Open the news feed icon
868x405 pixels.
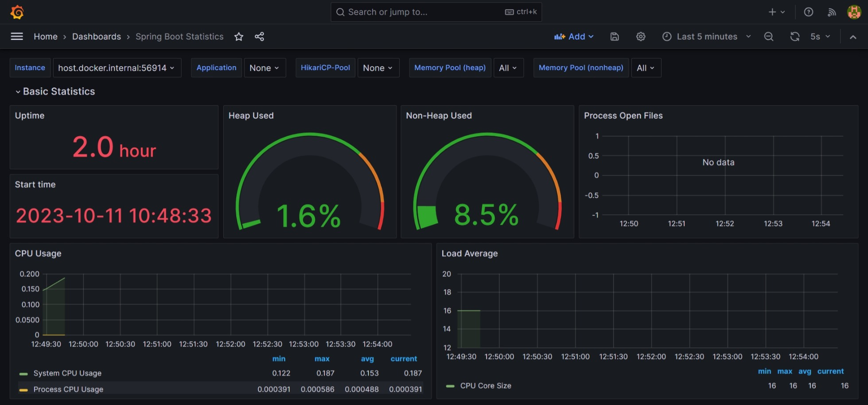[x=832, y=12]
